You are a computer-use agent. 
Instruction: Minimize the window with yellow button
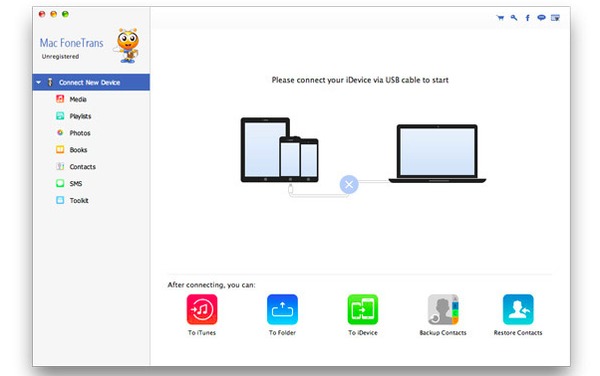(54, 14)
